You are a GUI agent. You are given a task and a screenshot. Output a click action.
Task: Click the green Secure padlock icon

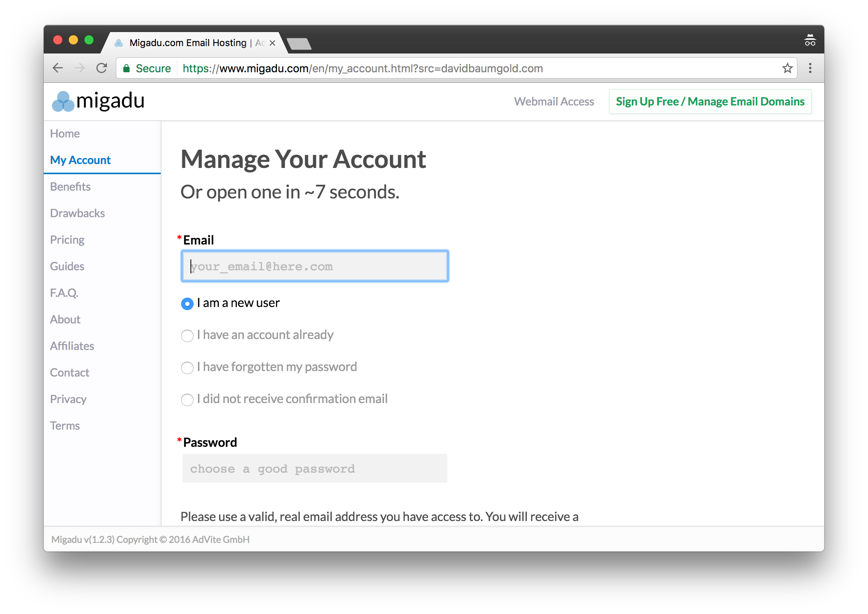pos(126,68)
